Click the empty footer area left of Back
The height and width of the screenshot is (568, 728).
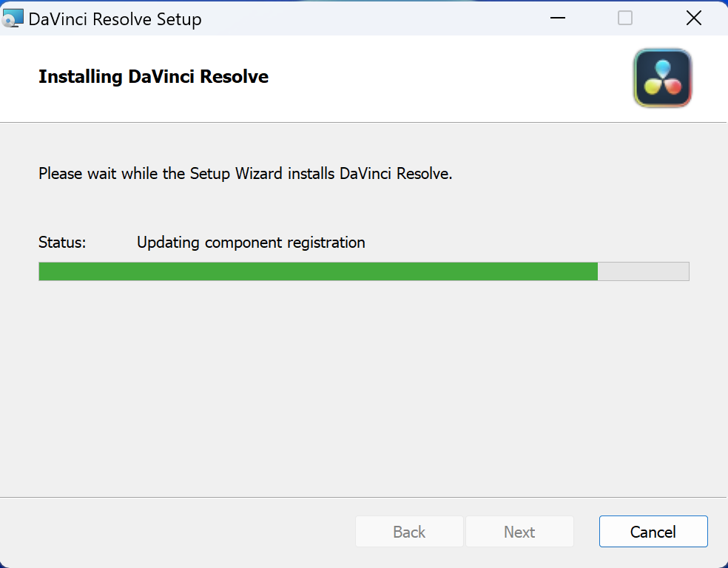click(178, 532)
